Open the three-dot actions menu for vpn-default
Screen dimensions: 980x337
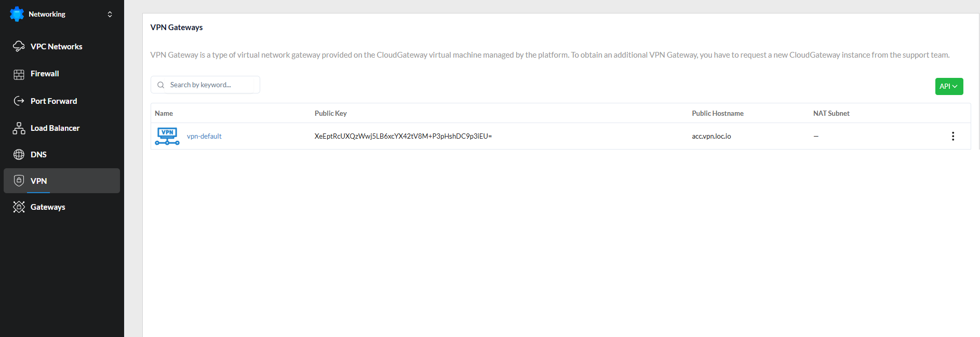pos(952,136)
